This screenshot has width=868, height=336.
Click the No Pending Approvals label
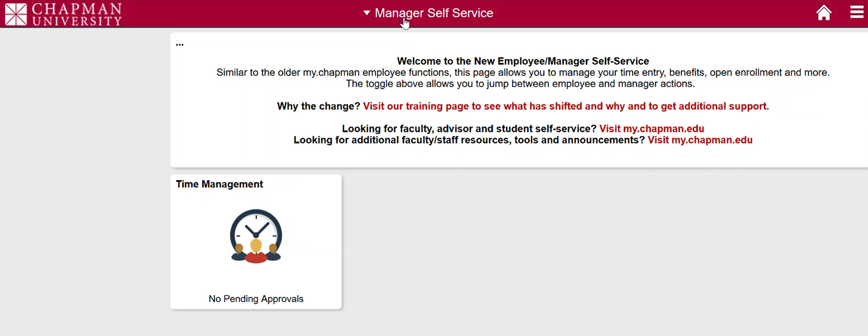point(256,299)
